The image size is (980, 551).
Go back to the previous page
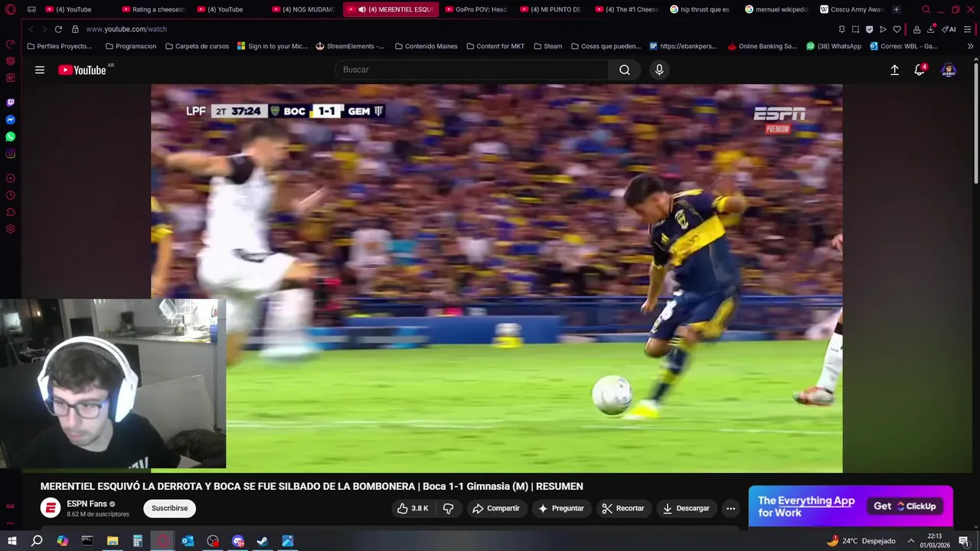(x=31, y=29)
